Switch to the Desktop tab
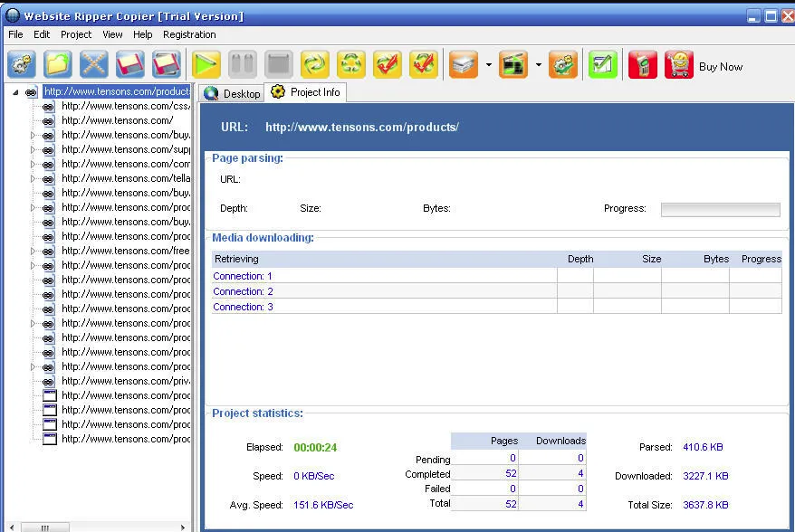The height and width of the screenshot is (532, 795). (x=232, y=94)
